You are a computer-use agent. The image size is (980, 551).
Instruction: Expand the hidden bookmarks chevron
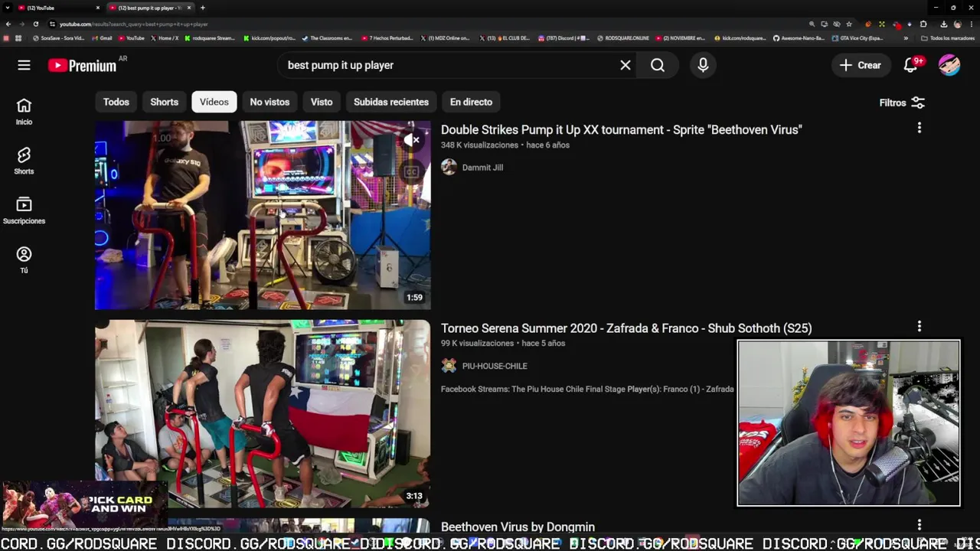[906, 38]
